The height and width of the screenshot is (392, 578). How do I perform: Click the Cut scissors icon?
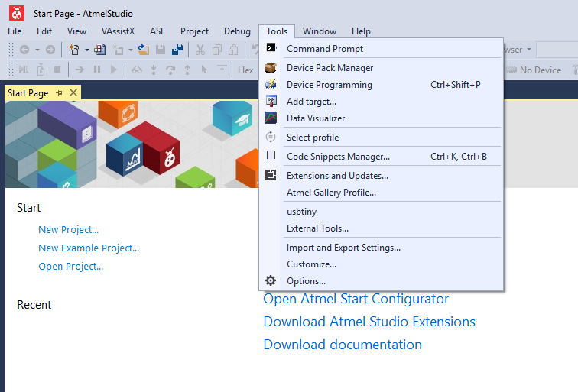pyautogui.click(x=200, y=50)
